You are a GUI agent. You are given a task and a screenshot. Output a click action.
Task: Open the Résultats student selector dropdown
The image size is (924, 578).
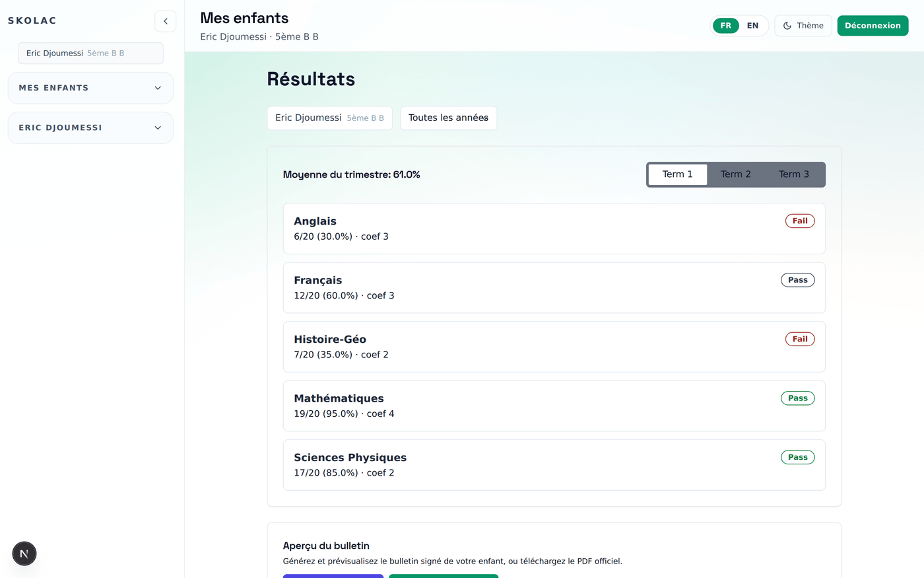(330, 118)
